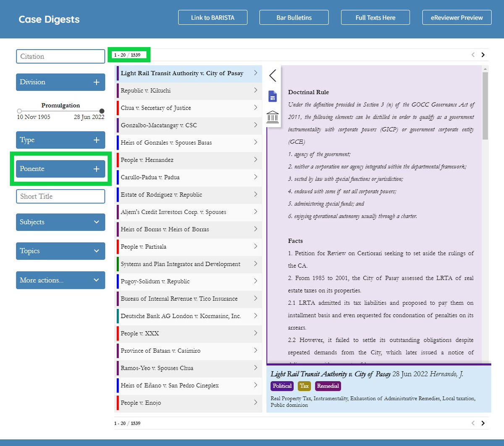Open the More actions dropdown
504x446 pixels.
(x=60, y=280)
